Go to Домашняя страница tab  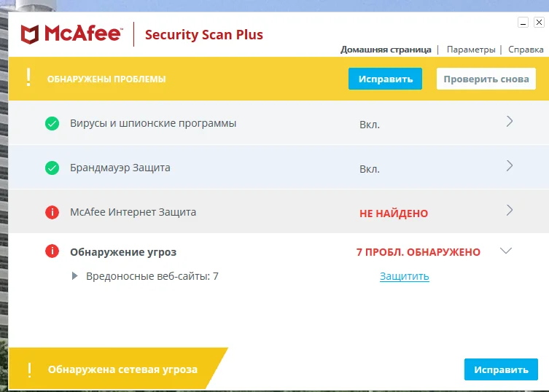pyautogui.click(x=386, y=50)
